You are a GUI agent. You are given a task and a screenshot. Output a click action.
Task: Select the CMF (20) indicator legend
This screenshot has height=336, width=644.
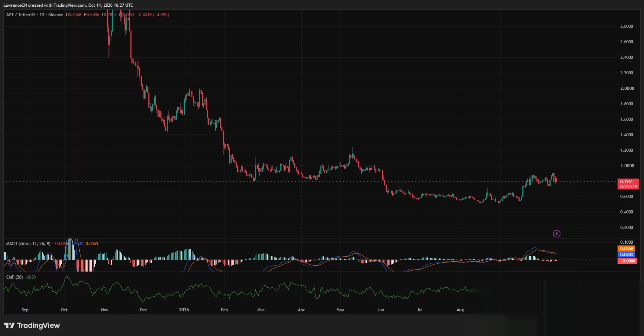pyautogui.click(x=14, y=277)
